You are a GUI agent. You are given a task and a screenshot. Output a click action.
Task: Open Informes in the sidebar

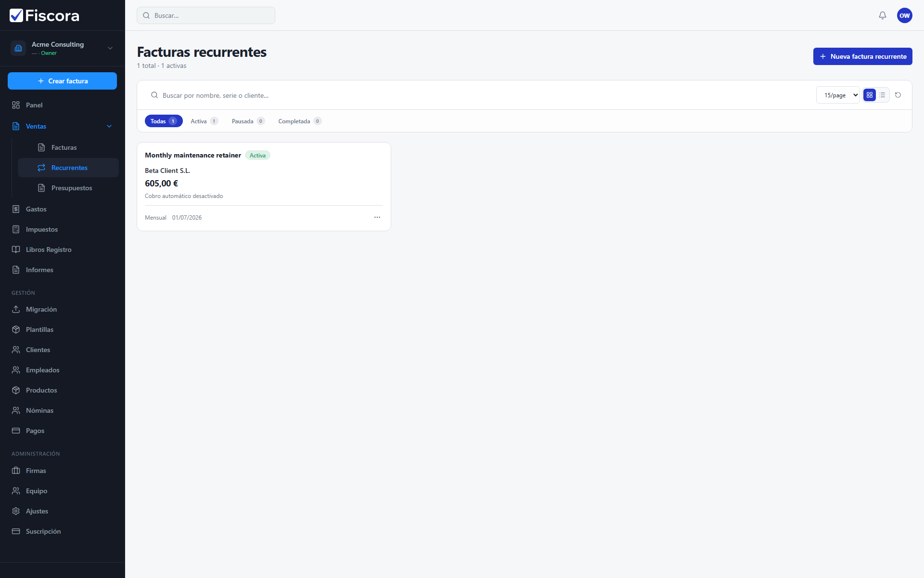pos(63,270)
